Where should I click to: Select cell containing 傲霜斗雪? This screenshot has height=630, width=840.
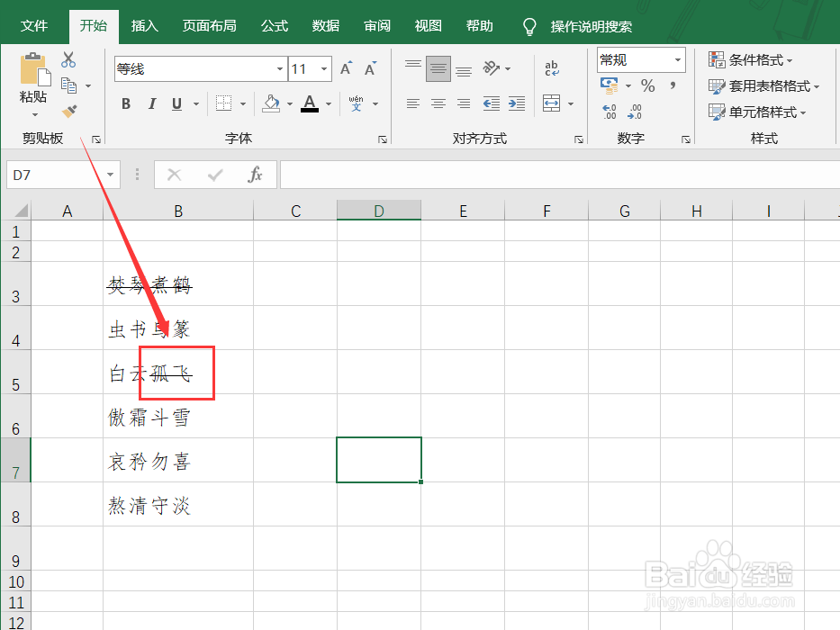pos(178,416)
